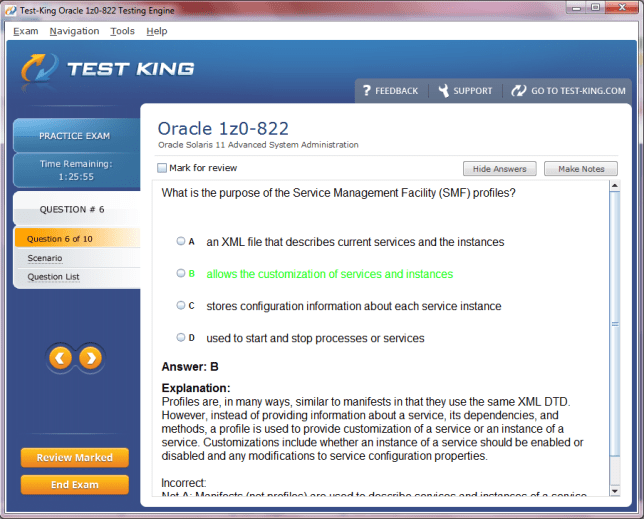Click the Make Notes button
The width and height of the screenshot is (644, 519).
point(581,169)
